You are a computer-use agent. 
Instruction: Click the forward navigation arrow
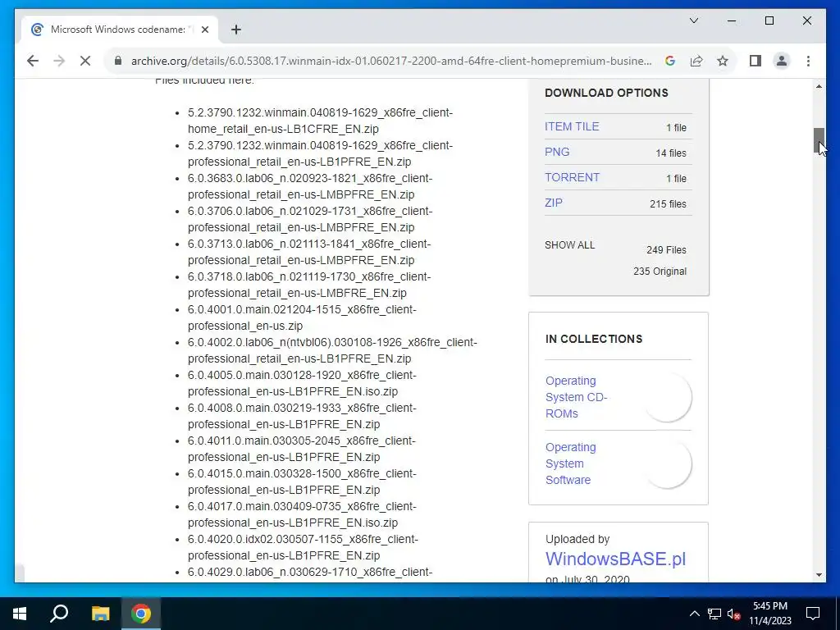pyautogui.click(x=59, y=61)
